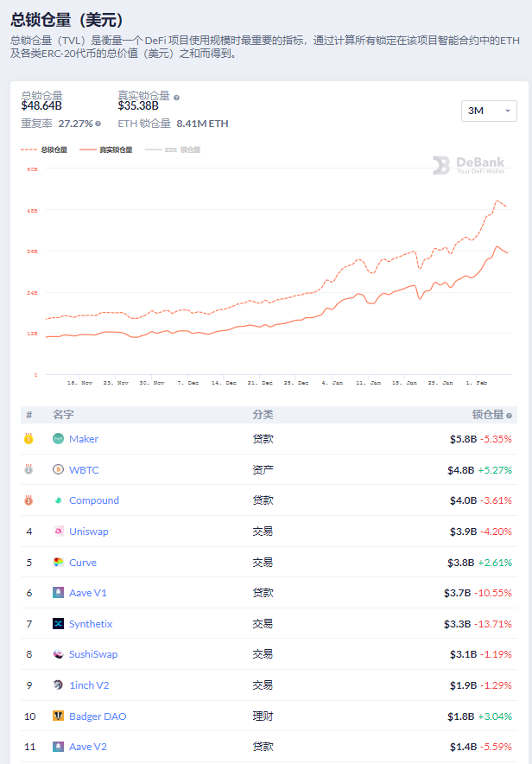This screenshot has width=532, height=764.
Task: Open the Aave V2 project link
Action: [87, 747]
